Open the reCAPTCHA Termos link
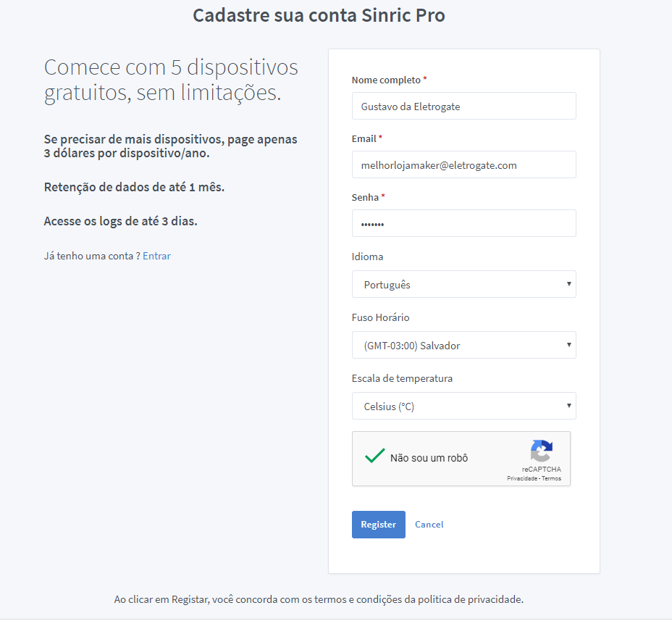The width and height of the screenshot is (672, 621). [551, 479]
